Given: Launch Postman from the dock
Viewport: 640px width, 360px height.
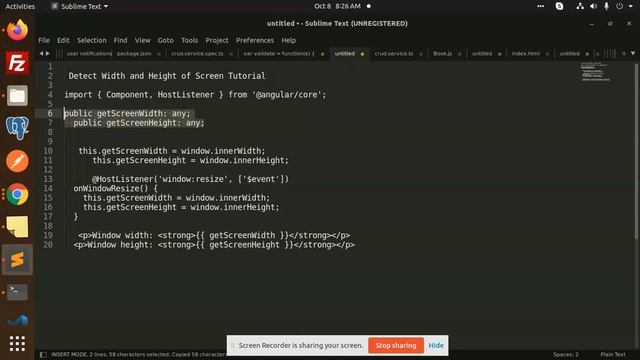Looking at the screenshot, I should 17,161.
